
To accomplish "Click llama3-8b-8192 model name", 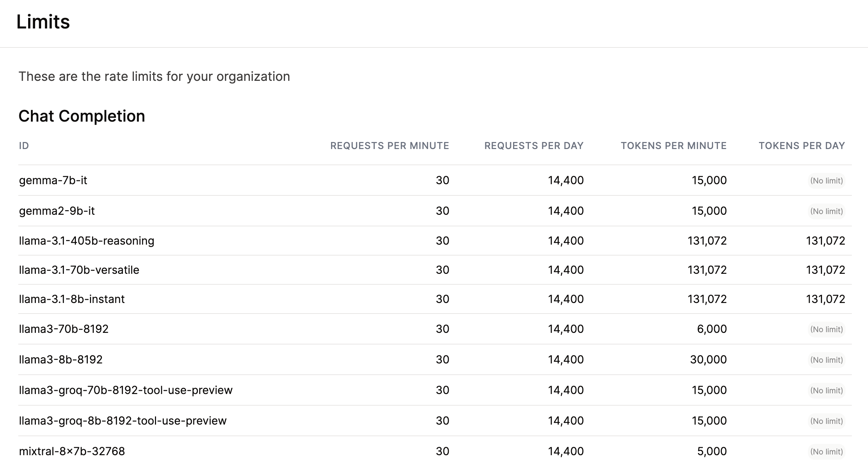I will [x=61, y=360].
